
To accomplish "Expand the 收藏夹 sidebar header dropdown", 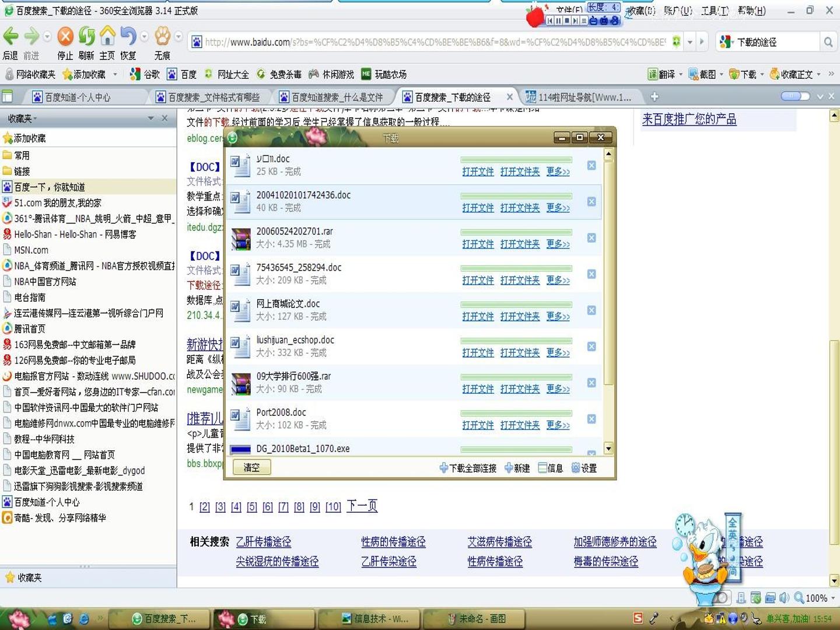I will tap(150, 118).
